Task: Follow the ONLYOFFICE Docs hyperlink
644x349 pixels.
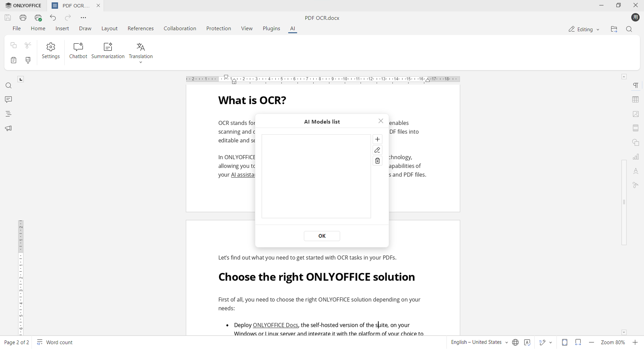Action: 275,325
